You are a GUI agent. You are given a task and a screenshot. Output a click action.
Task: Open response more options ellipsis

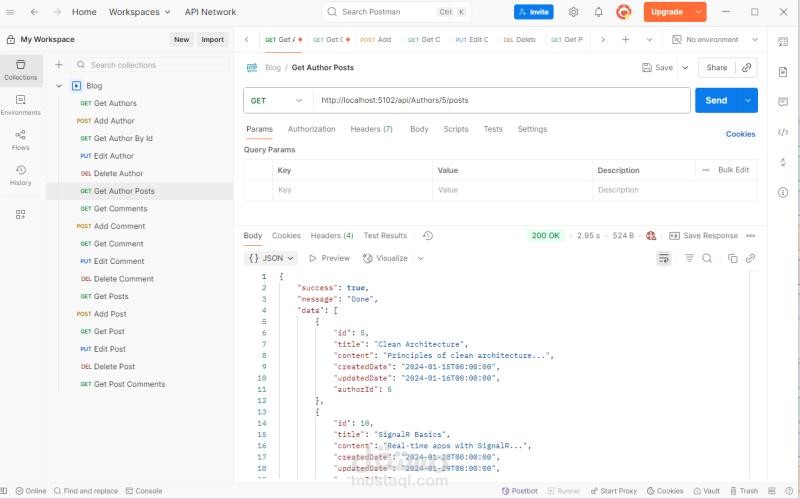click(751, 235)
